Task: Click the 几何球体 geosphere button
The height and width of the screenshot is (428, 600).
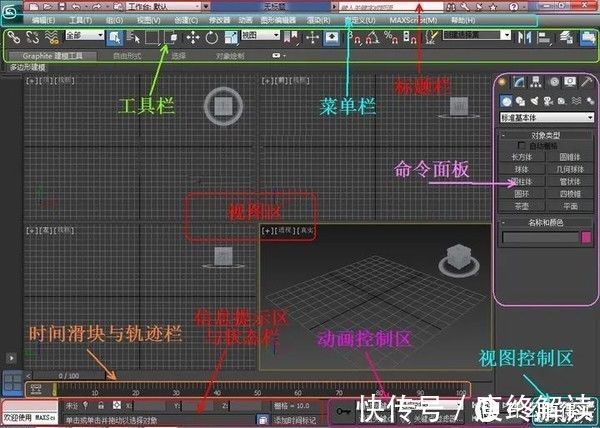Action: coord(570,169)
